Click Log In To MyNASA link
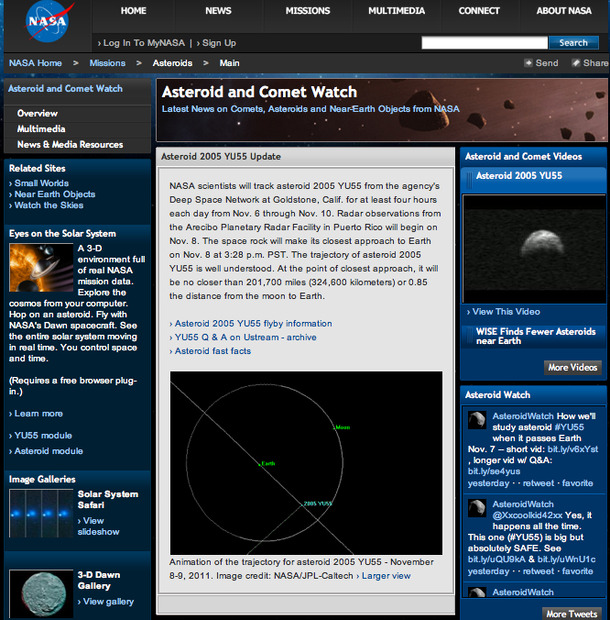The height and width of the screenshot is (620, 610). point(141,43)
